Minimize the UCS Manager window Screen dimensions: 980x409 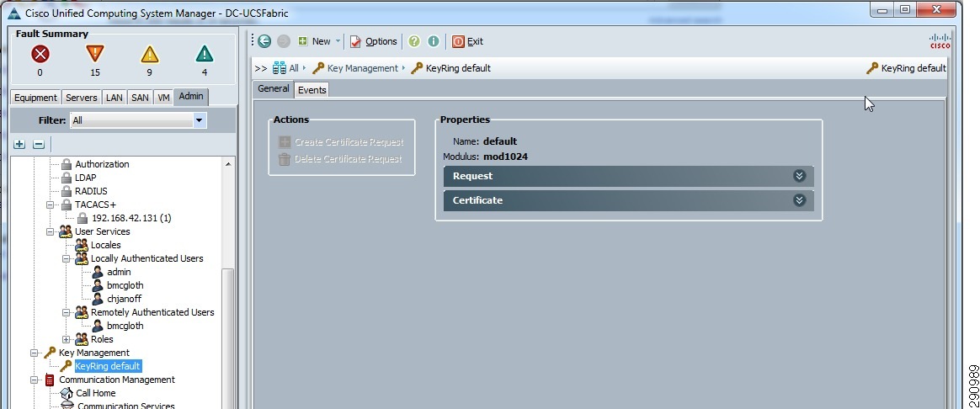point(882,11)
